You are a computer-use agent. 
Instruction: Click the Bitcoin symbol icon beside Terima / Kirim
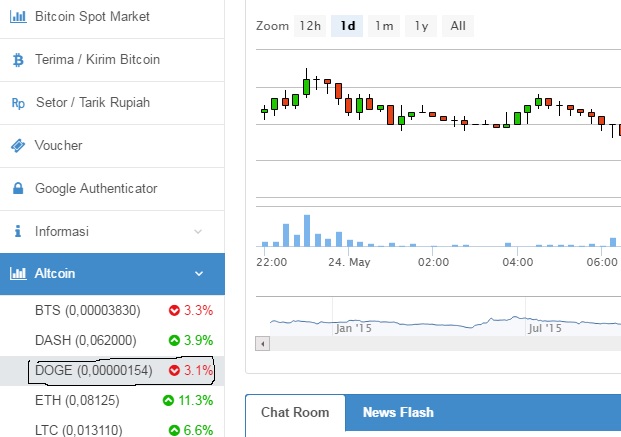[x=18, y=60]
